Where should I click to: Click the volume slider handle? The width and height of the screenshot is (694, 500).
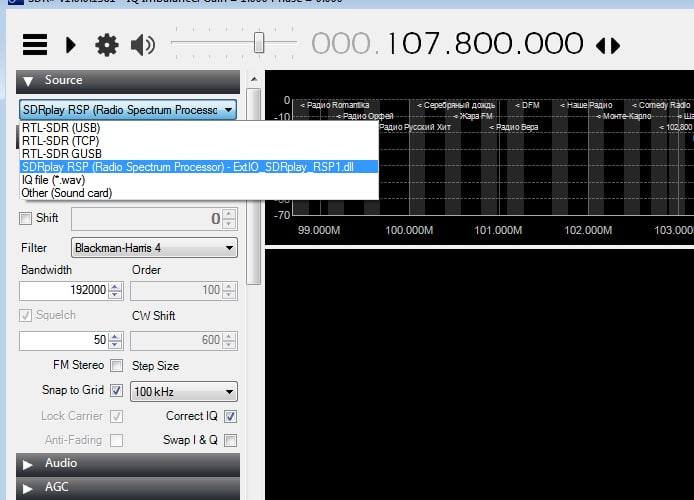[259, 43]
